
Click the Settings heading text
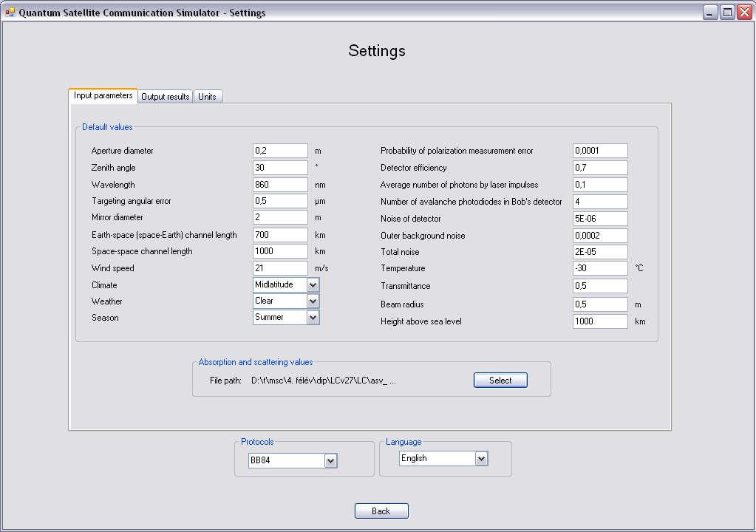pos(377,50)
